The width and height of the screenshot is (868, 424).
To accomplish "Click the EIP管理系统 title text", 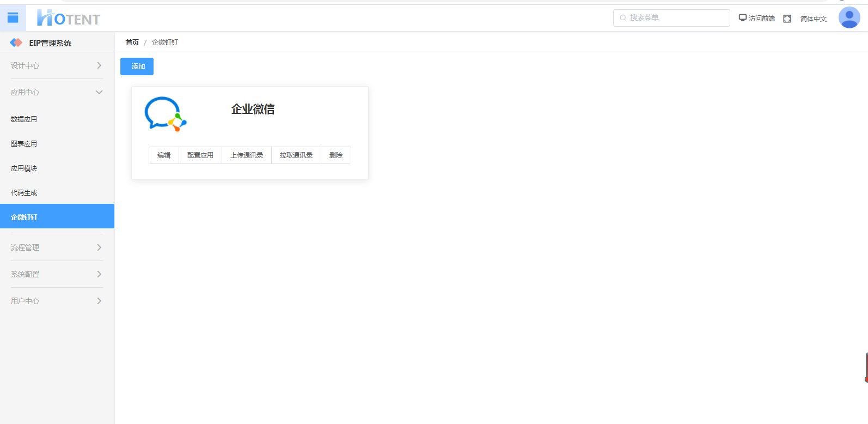I will point(50,43).
